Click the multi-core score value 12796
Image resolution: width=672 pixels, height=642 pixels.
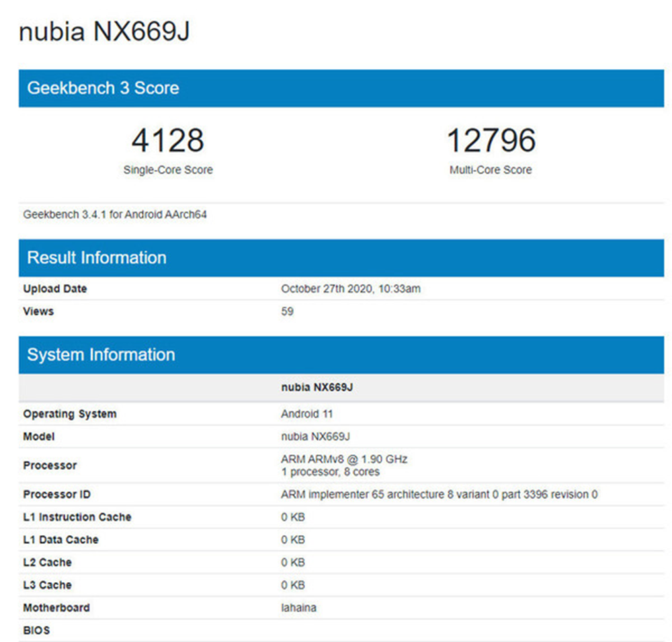[x=491, y=141]
